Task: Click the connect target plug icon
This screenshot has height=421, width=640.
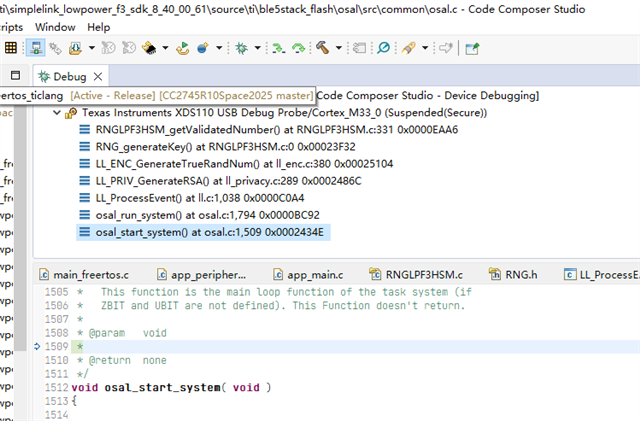Action: (55, 48)
